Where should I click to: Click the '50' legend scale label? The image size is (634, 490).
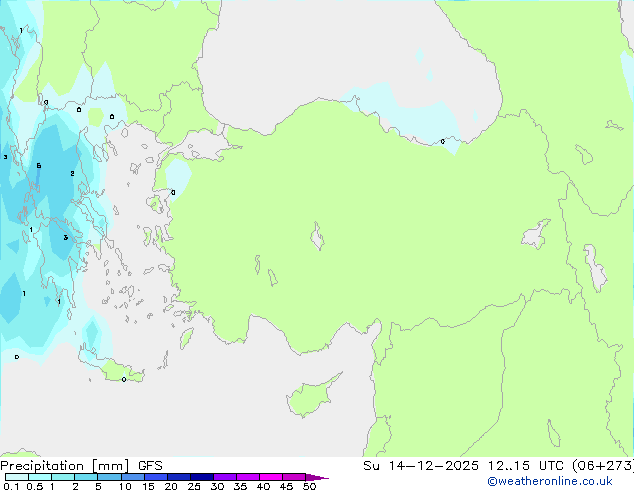coord(309,486)
